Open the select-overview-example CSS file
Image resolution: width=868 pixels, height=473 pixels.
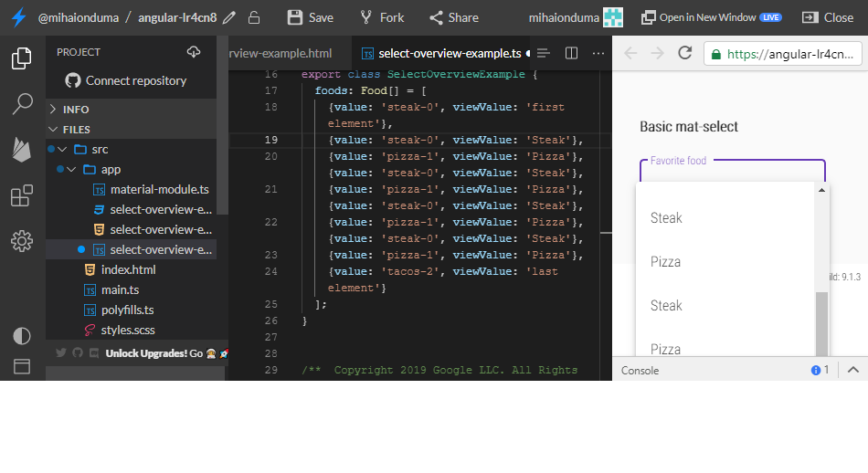click(x=131, y=210)
